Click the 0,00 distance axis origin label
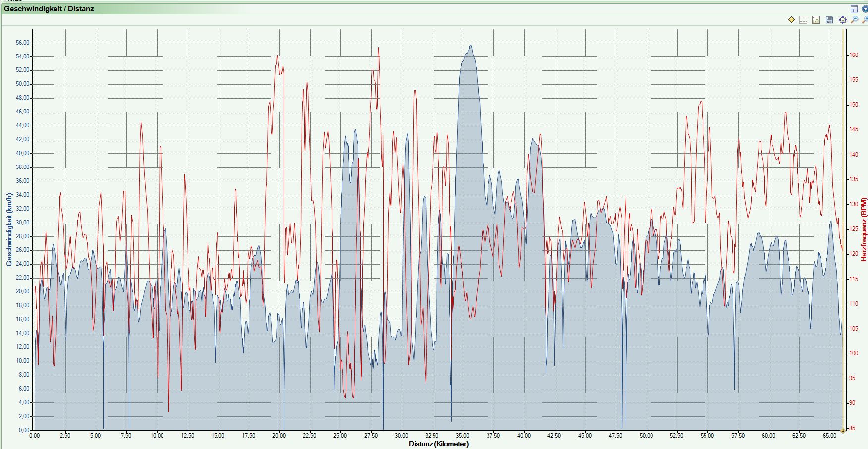Viewport: 868px width, 449px height. [x=34, y=436]
